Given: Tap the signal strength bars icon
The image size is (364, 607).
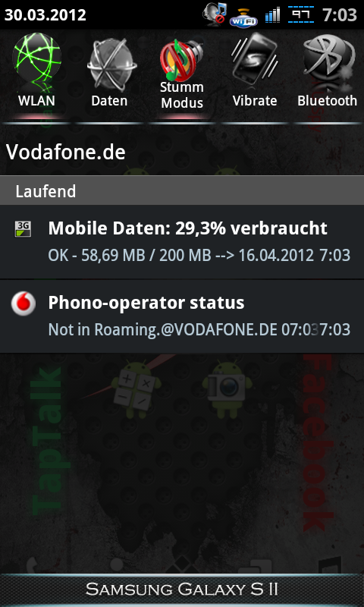Looking at the screenshot, I should pyautogui.click(x=272, y=15).
